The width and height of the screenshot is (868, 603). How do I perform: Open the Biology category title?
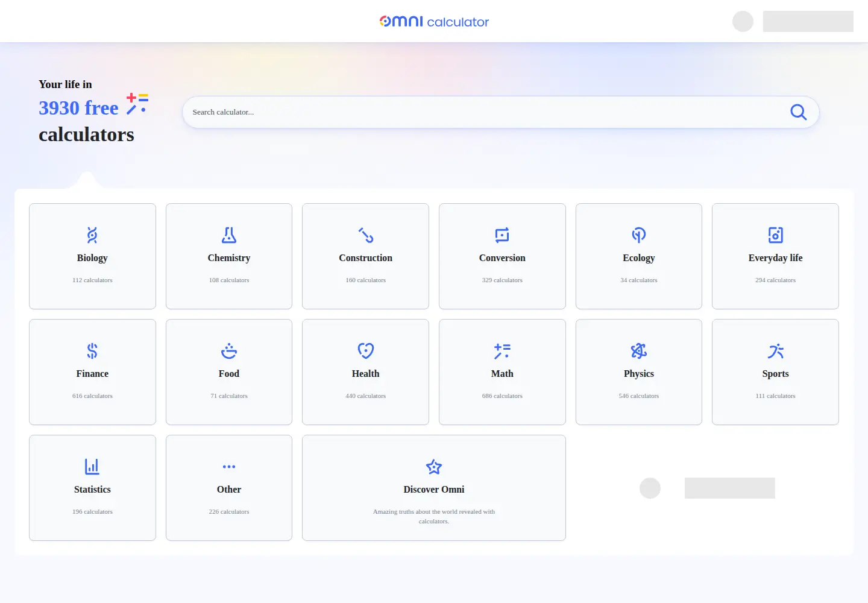point(92,258)
